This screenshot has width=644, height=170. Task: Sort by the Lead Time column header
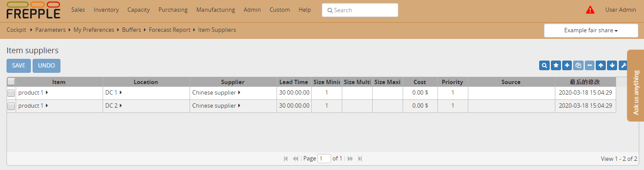(294, 82)
